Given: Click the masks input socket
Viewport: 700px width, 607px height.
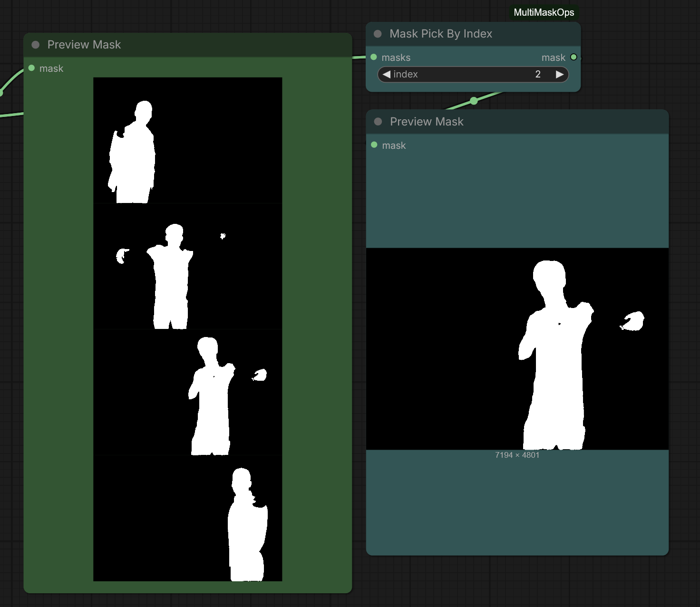Looking at the screenshot, I should (374, 57).
